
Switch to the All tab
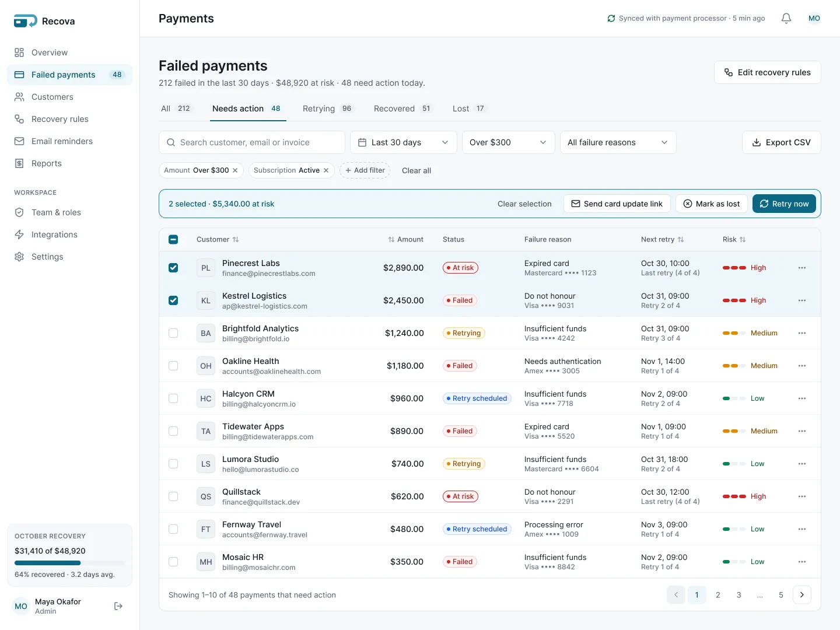[176, 108]
